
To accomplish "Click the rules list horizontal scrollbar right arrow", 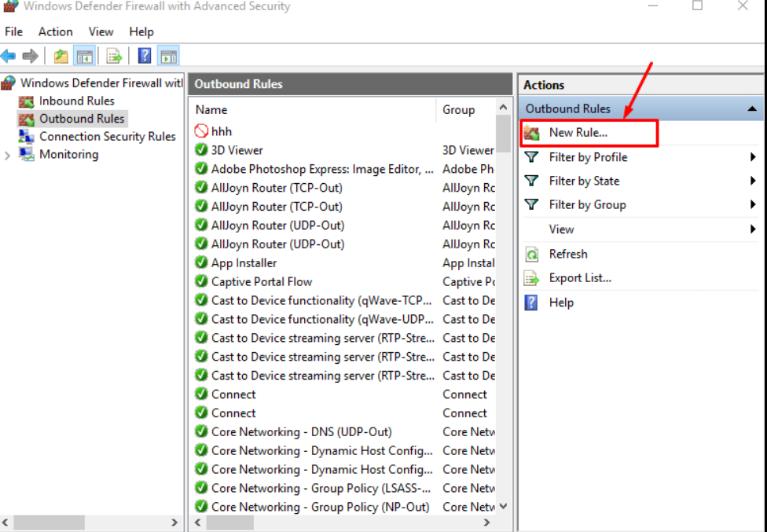I will click(486, 523).
